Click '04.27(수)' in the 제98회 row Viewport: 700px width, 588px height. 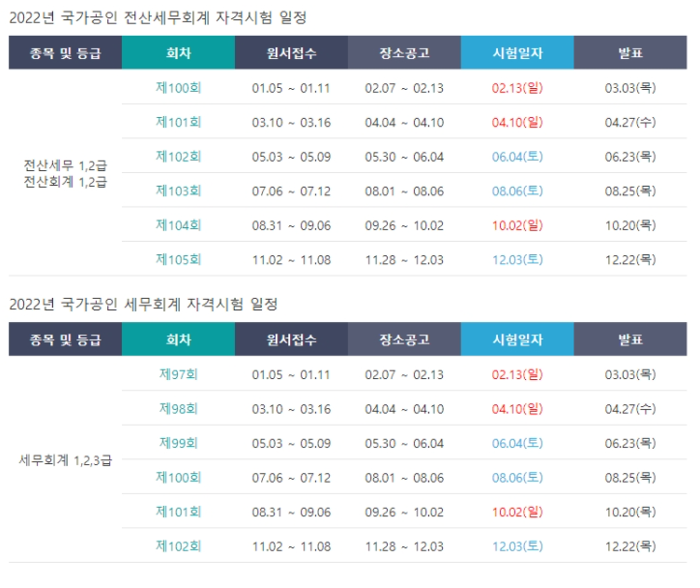[630, 409]
